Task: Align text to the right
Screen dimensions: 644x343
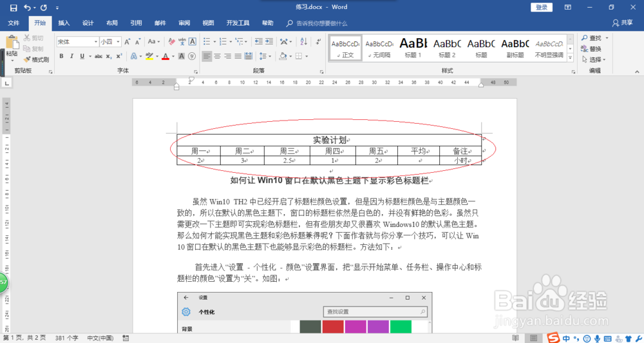Action: coord(227,56)
